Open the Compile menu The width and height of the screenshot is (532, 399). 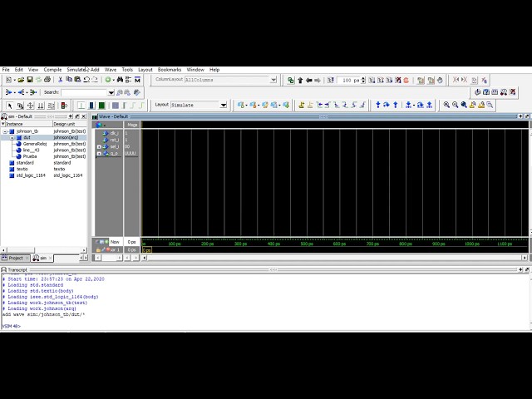52,70
